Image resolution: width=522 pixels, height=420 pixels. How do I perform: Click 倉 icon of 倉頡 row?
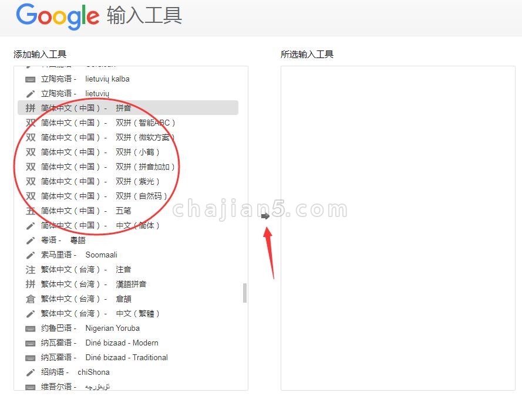pyautogui.click(x=31, y=299)
